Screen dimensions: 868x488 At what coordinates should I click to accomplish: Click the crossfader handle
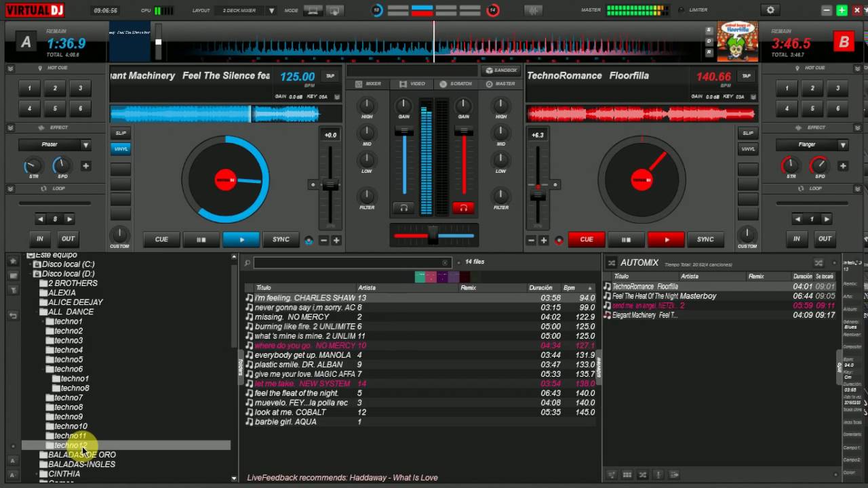(x=433, y=236)
